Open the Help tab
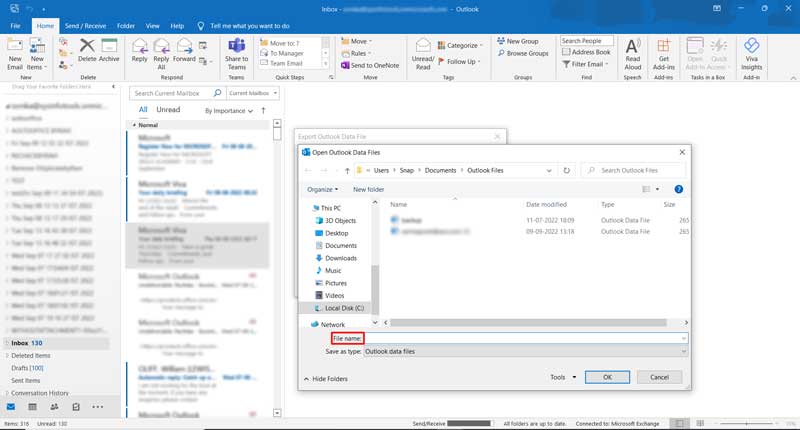Image resolution: width=800 pixels, height=430 pixels. click(177, 26)
